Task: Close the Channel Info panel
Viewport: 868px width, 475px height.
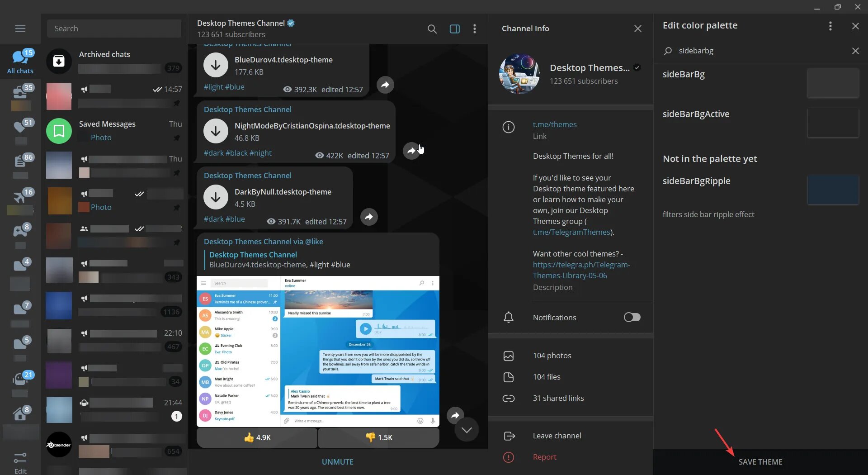Action: tap(638, 28)
